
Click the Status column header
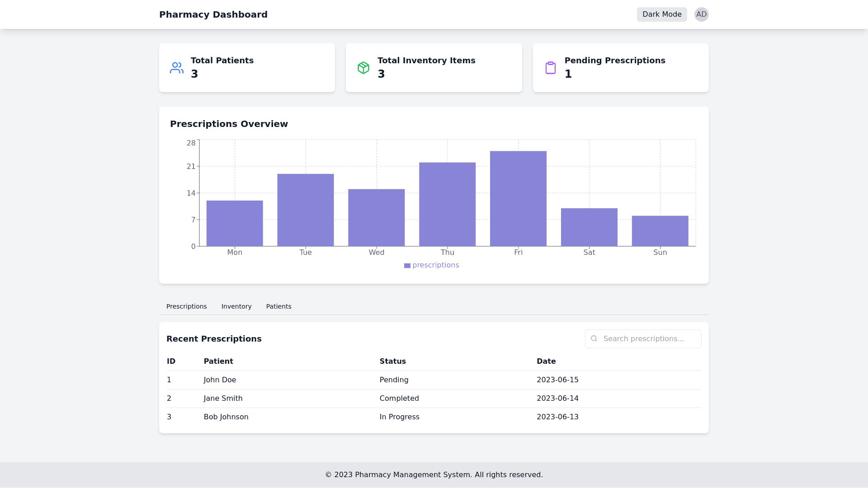pyautogui.click(x=392, y=361)
